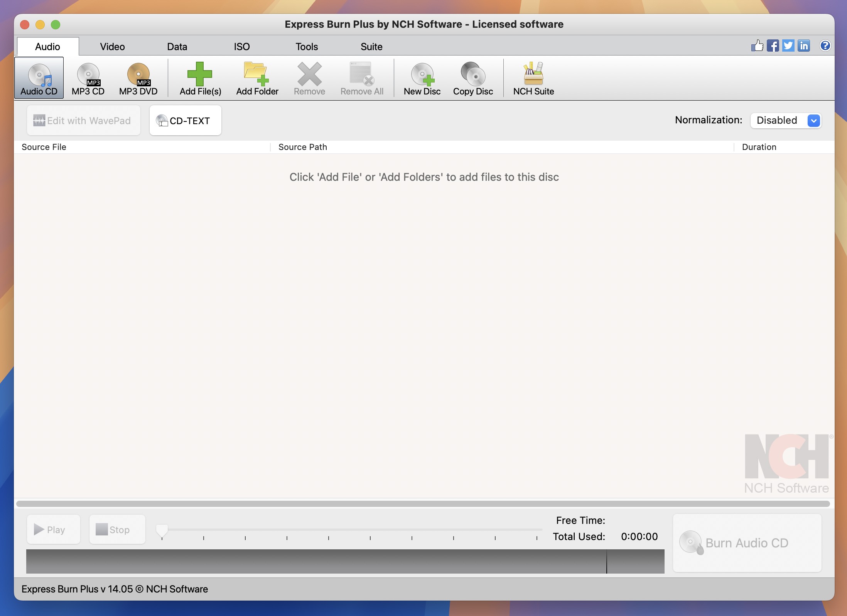Stop audio playback
The width and height of the screenshot is (847, 616).
point(117,530)
